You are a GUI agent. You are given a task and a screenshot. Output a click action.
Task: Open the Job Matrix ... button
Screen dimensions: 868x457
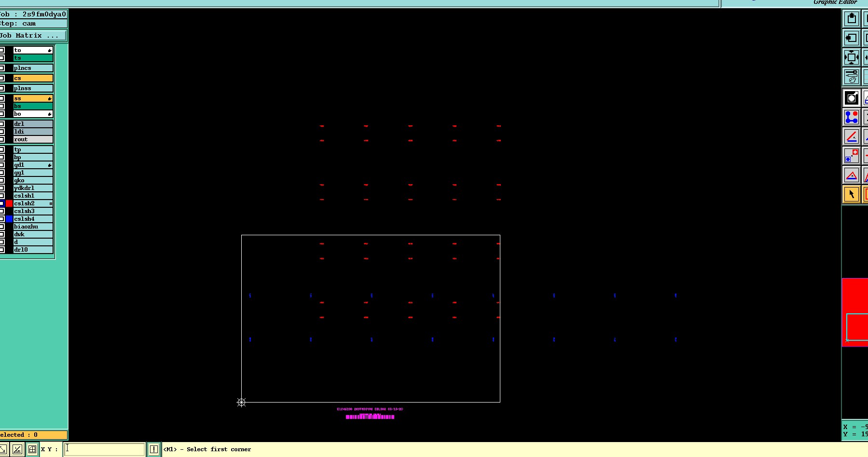coord(33,36)
